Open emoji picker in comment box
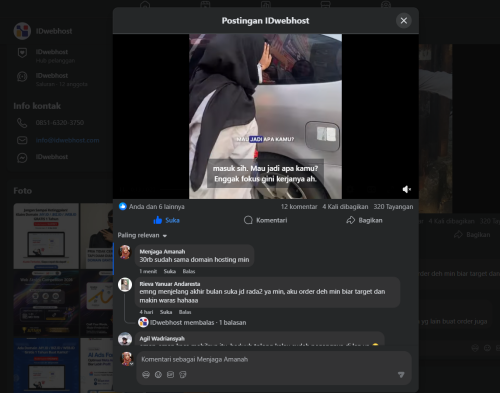Screen dimensions: 500x393 click(x=158, y=375)
